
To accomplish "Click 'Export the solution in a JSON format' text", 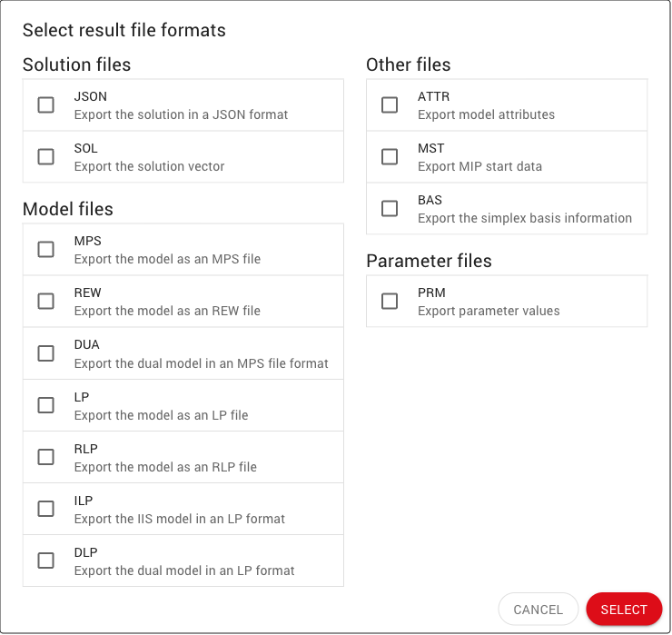I will [x=181, y=115].
